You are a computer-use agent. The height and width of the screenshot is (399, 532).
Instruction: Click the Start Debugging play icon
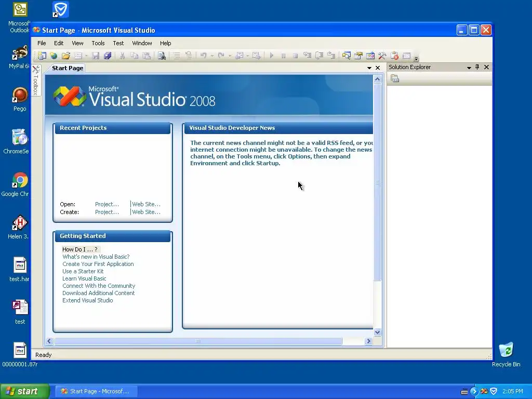click(x=271, y=56)
